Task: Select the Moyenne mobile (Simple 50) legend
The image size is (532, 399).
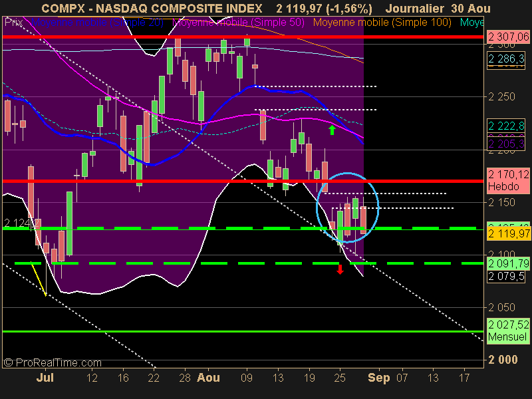Action: [x=238, y=23]
